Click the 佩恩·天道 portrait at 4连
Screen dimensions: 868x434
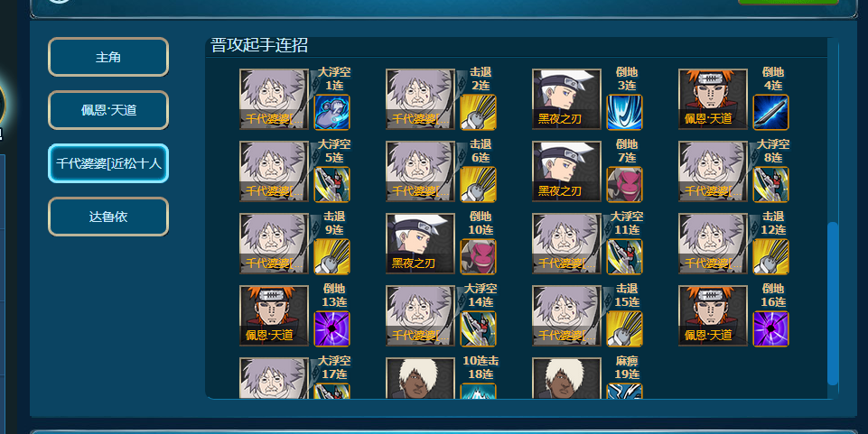coord(713,99)
